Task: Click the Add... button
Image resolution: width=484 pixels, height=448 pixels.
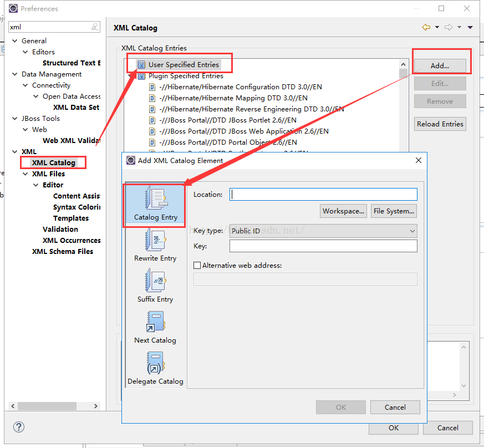Action: 440,66
